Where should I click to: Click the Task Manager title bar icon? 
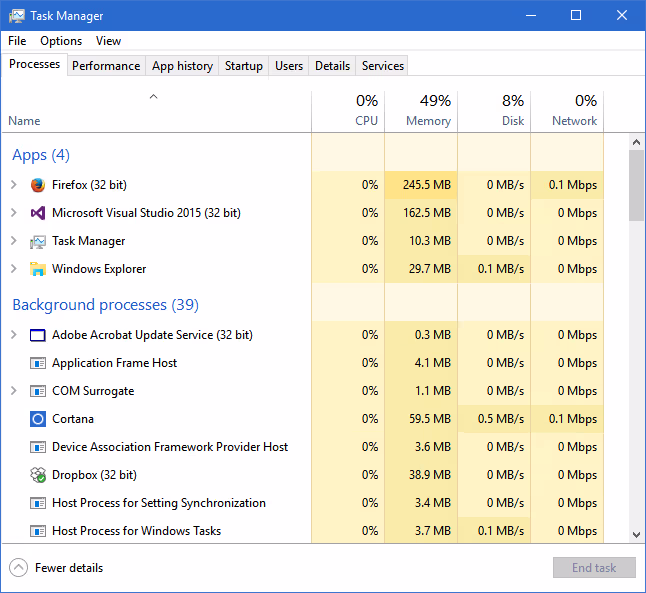click(16, 16)
